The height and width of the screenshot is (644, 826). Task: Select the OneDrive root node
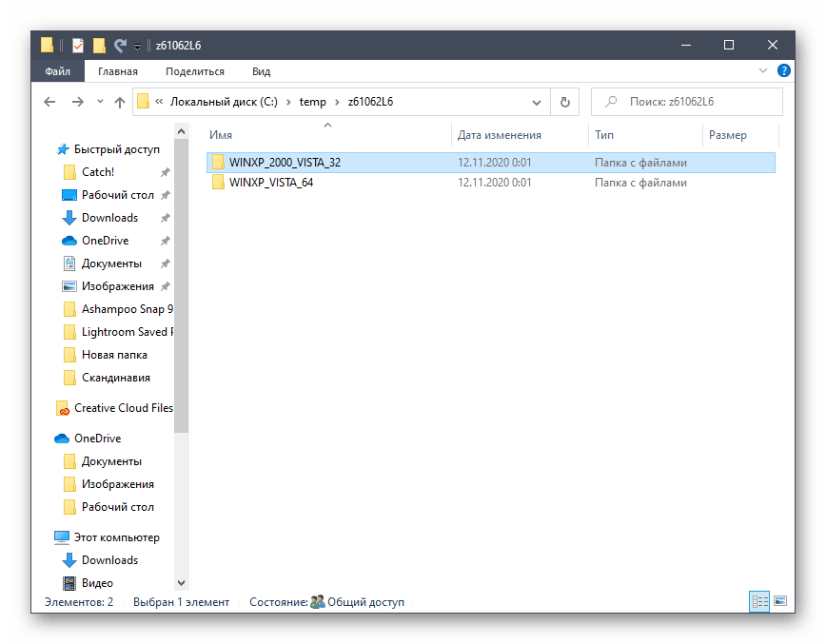pos(97,439)
